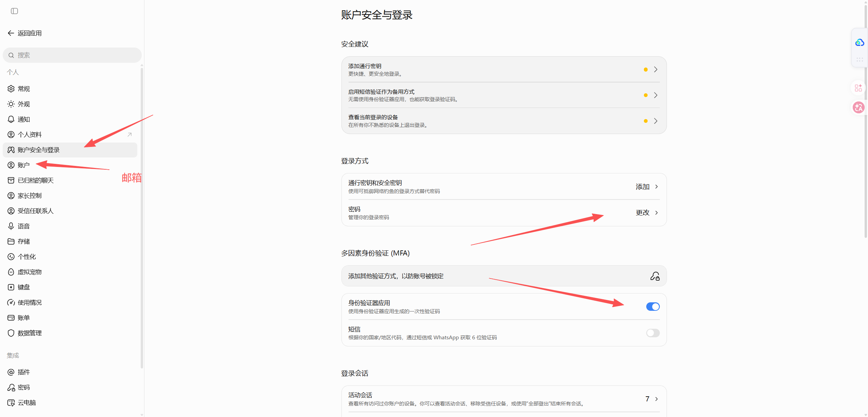868x417 pixels.
Task: Open 已归档的聊天 section
Action: pos(70,181)
